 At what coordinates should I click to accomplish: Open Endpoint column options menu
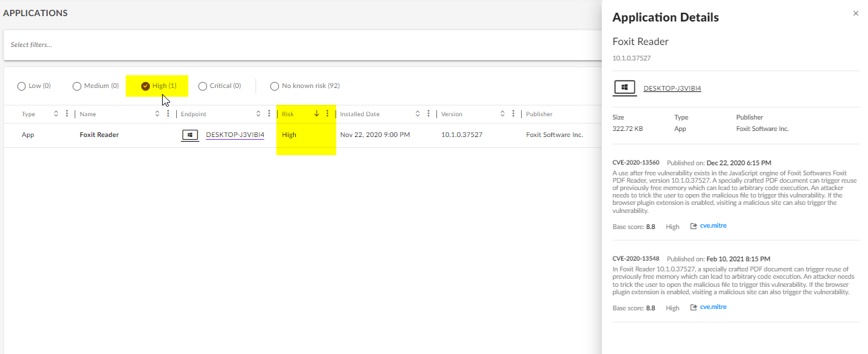268,114
